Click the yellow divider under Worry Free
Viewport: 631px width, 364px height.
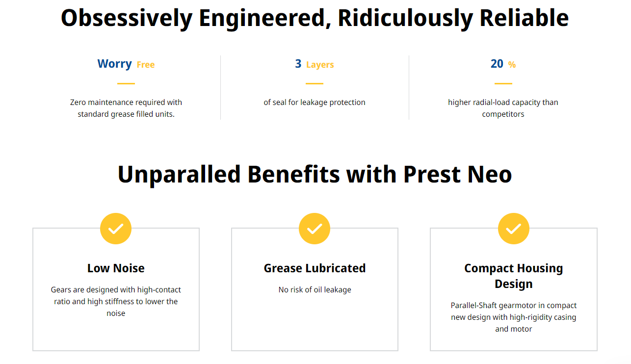[x=126, y=84]
